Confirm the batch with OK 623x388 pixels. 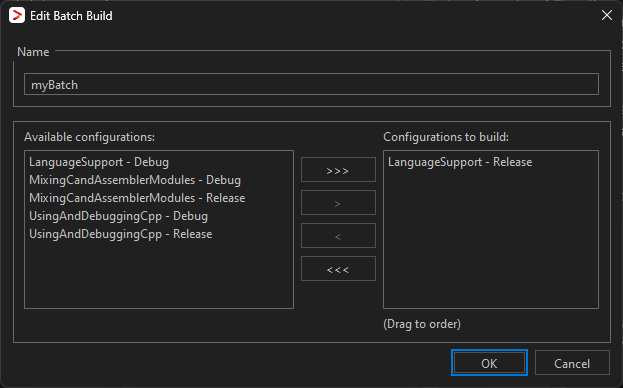489,363
